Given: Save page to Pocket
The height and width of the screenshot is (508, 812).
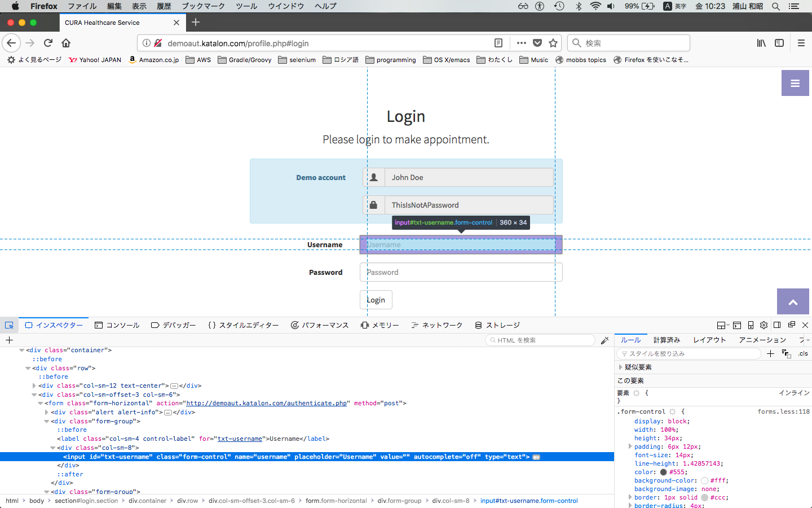Looking at the screenshot, I should click(x=537, y=43).
